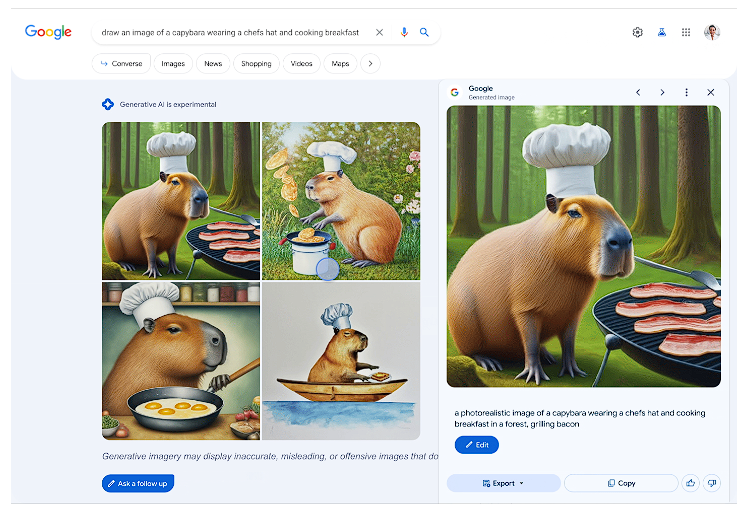Click the Ask a follow up button

tap(138, 483)
